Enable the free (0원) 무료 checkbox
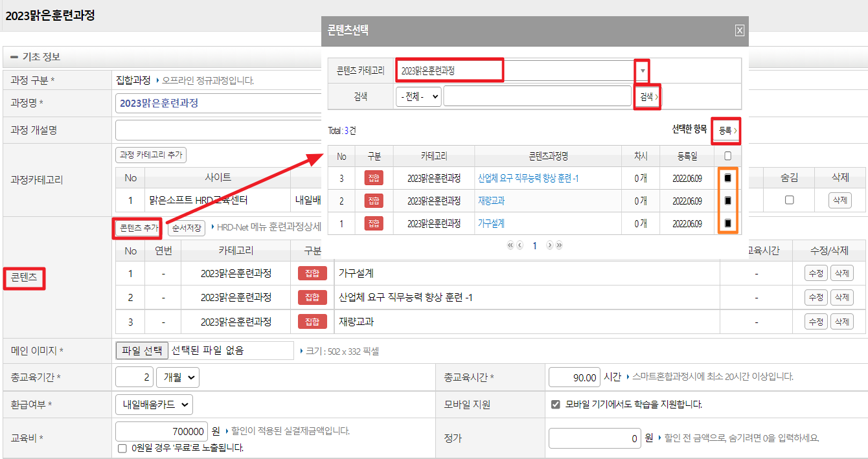The height and width of the screenshot is (459, 868). [x=122, y=448]
